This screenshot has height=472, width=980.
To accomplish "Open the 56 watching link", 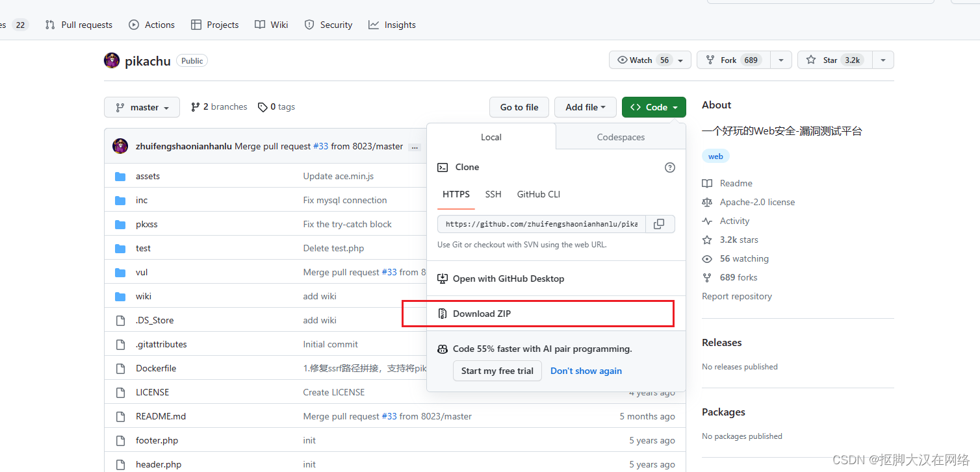I will coord(736,258).
